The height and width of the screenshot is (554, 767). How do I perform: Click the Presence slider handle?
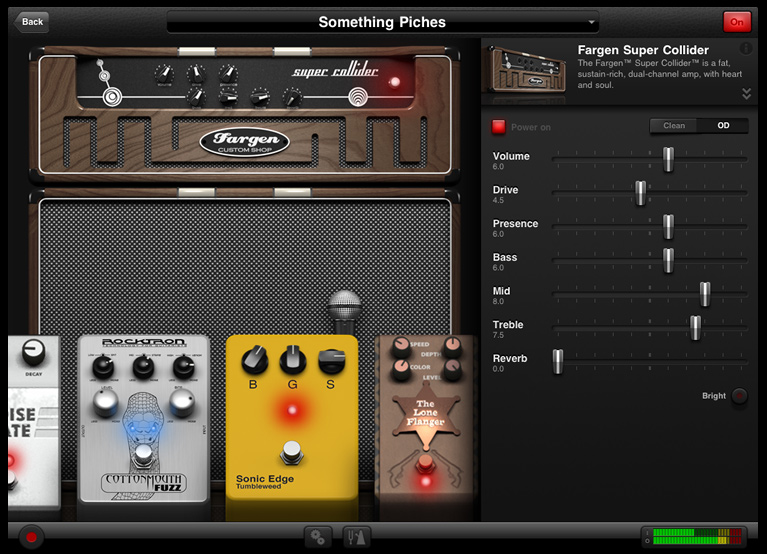coord(668,227)
